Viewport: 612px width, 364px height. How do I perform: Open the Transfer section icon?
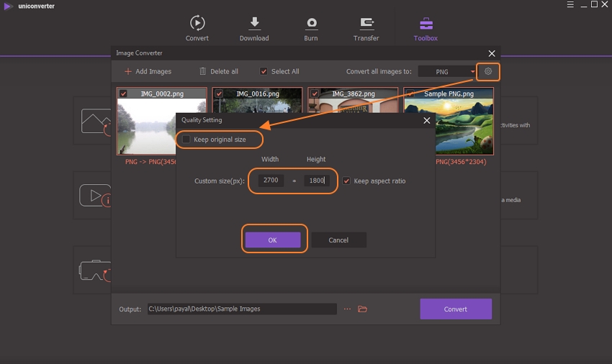point(366,23)
